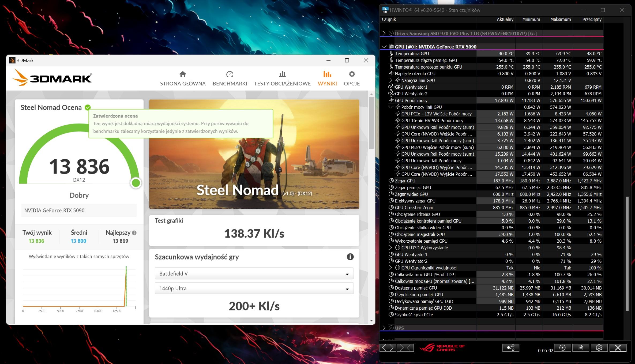Expand Napięcia linii GPU row
The width and height of the screenshot is (635, 364).
390,80
